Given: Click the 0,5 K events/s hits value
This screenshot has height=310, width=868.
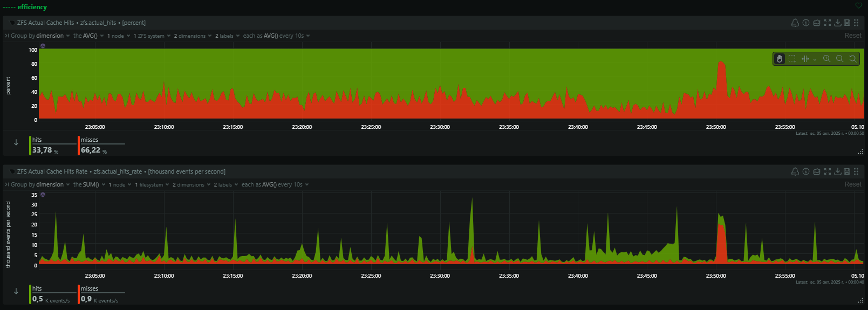Looking at the screenshot, I should pos(51,299).
